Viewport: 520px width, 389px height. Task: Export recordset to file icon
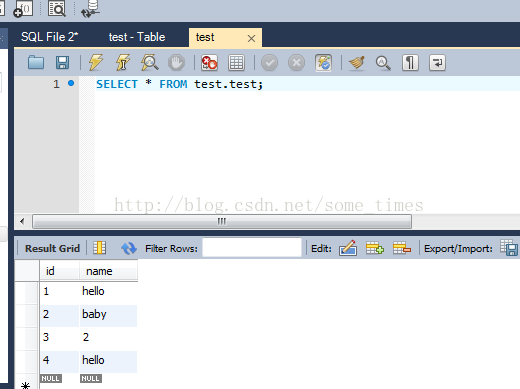pyautogui.click(x=509, y=248)
